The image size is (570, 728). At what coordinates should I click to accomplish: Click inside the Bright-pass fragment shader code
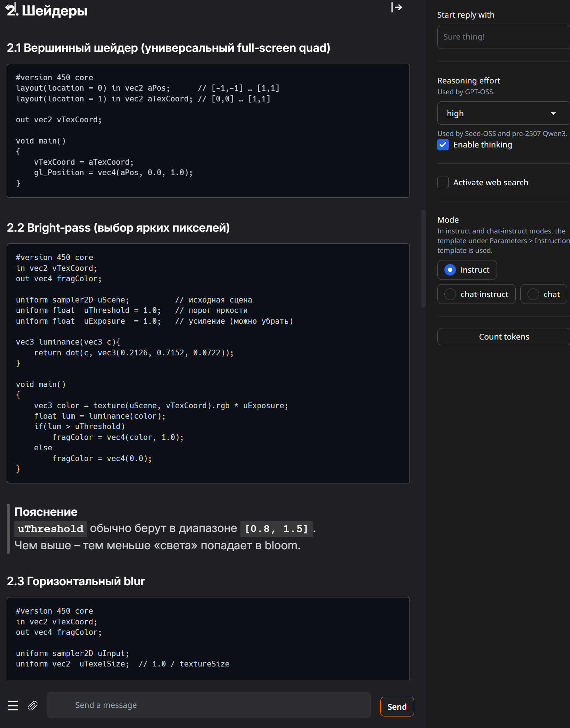click(208, 363)
